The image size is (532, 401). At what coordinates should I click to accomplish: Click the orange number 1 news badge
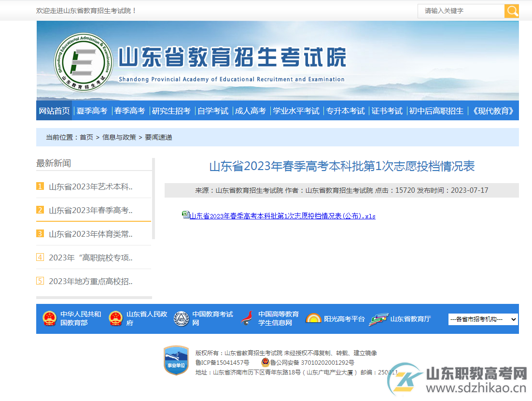(x=40, y=186)
